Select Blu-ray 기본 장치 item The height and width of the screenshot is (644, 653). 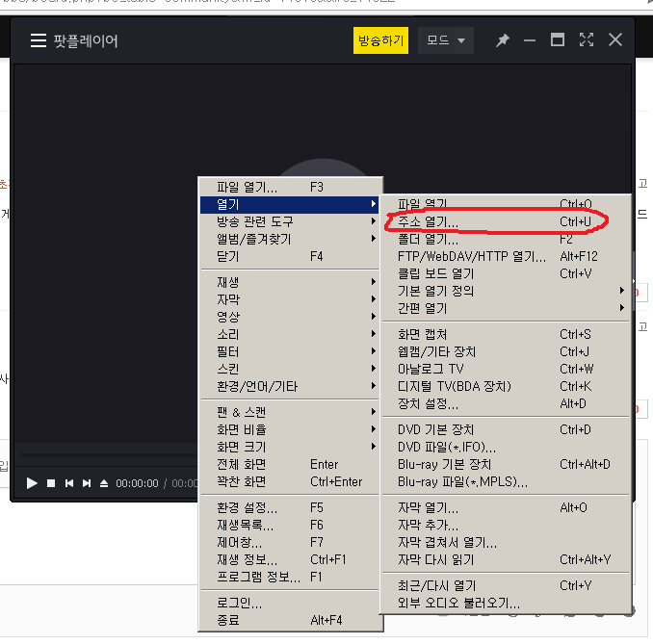[x=505, y=465]
